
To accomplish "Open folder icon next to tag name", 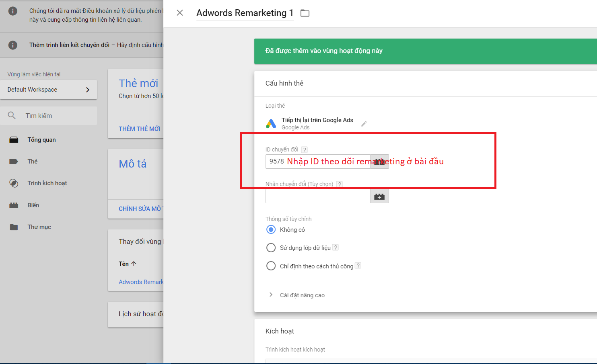I will click(305, 13).
